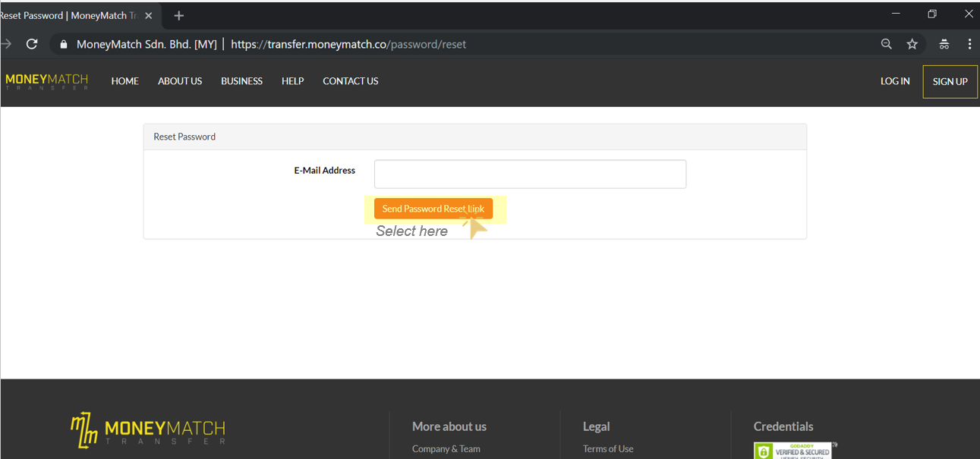Focus the E-Mail Address input field
The width and height of the screenshot is (980, 459).
point(530,174)
